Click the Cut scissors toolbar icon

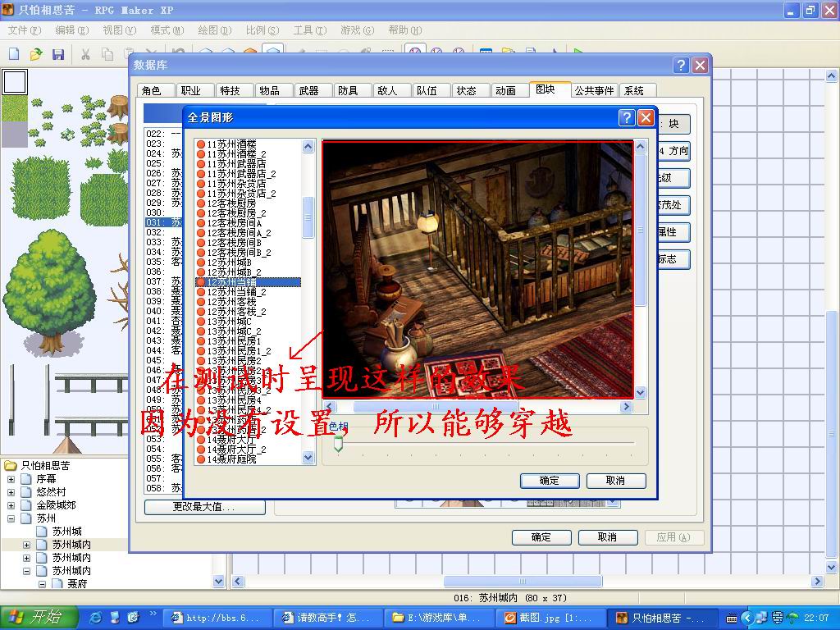[x=85, y=53]
